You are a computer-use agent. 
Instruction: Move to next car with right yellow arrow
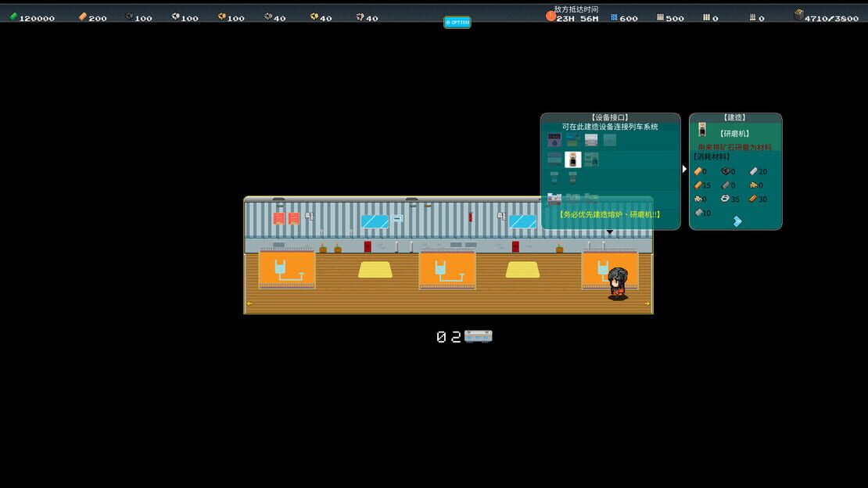click(647, 303)
